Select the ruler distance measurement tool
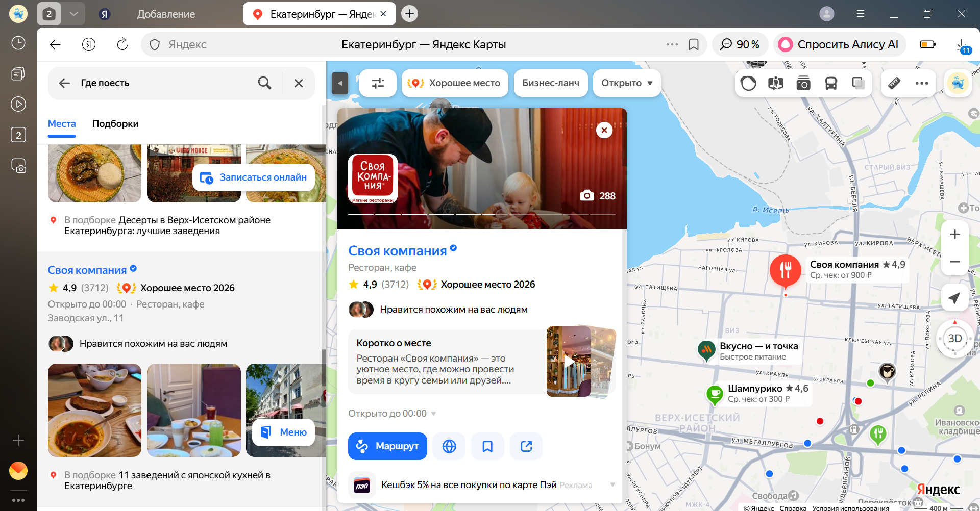This screenshot has width=980, height=511. click(x=894, y=83)
